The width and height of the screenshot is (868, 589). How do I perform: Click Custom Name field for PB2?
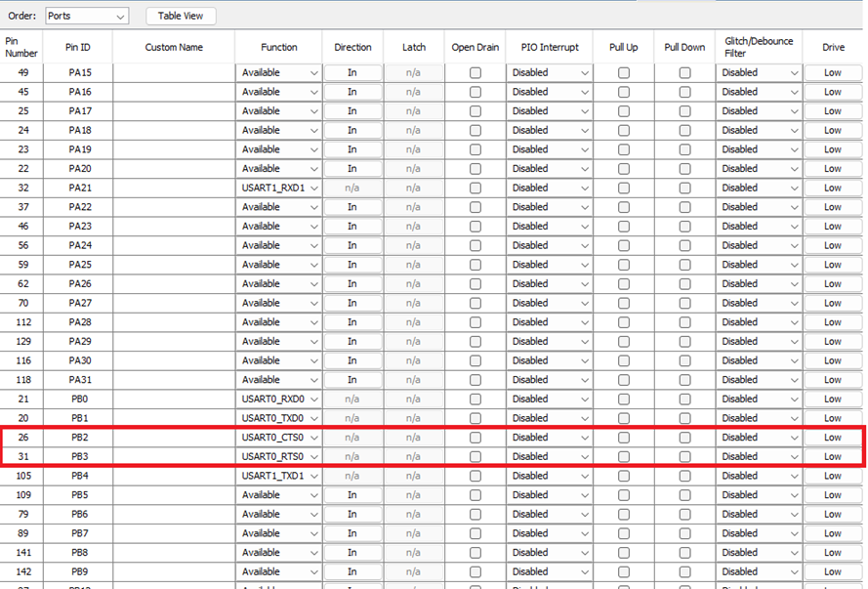(174, 438)
